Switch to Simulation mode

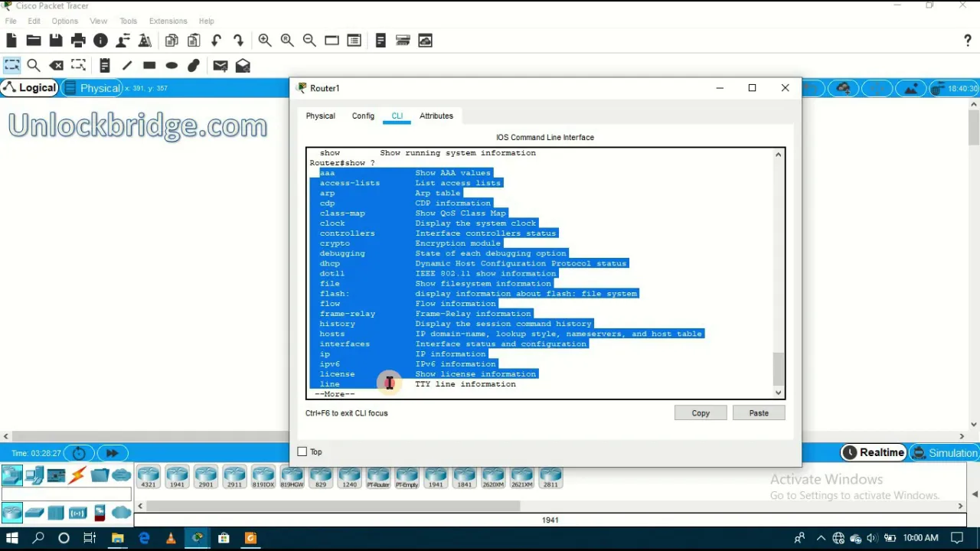945,453
